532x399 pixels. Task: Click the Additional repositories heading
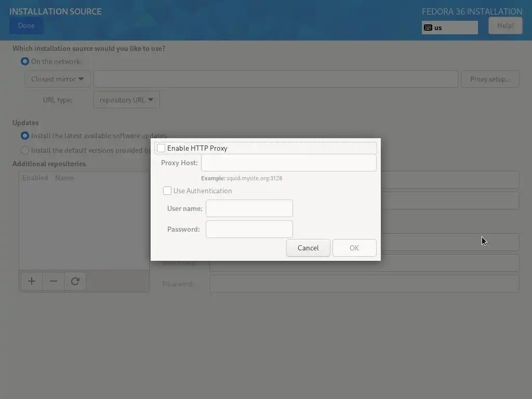(x=49, y=164)
